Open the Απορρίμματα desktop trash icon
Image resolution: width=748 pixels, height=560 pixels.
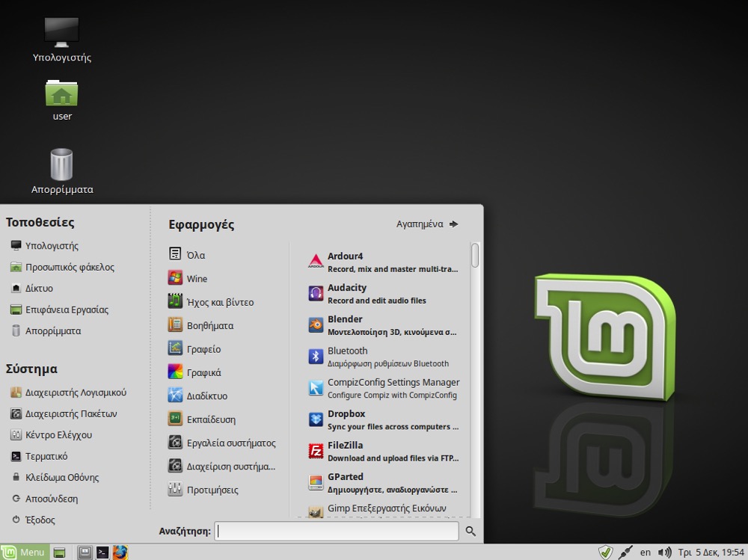tap(61, 170)
